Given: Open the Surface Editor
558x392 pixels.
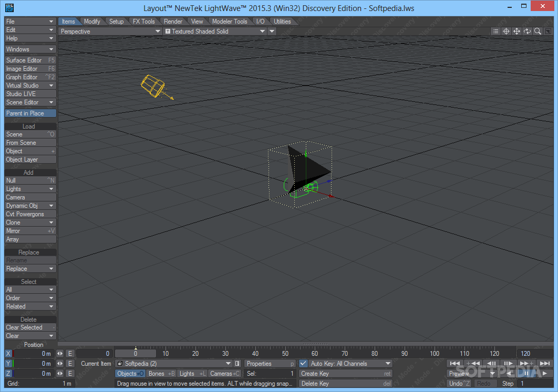Looking at the screenshot, I should 30,60.
